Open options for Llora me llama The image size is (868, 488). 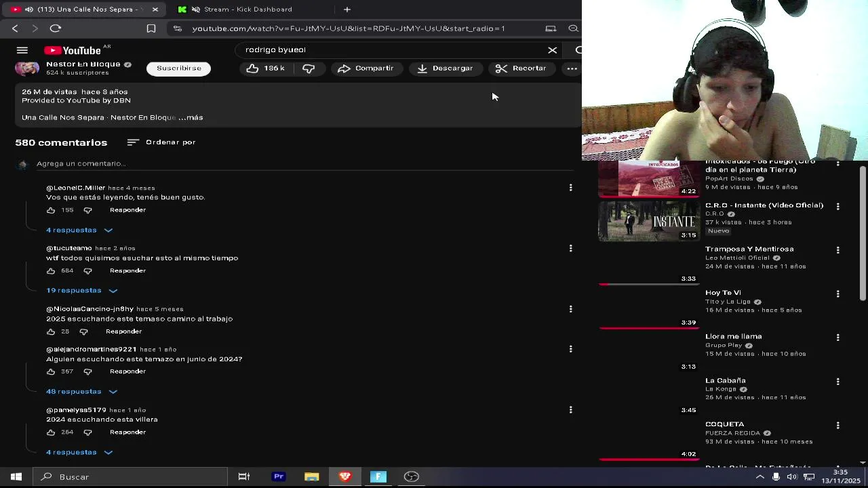tap(837, 338)
